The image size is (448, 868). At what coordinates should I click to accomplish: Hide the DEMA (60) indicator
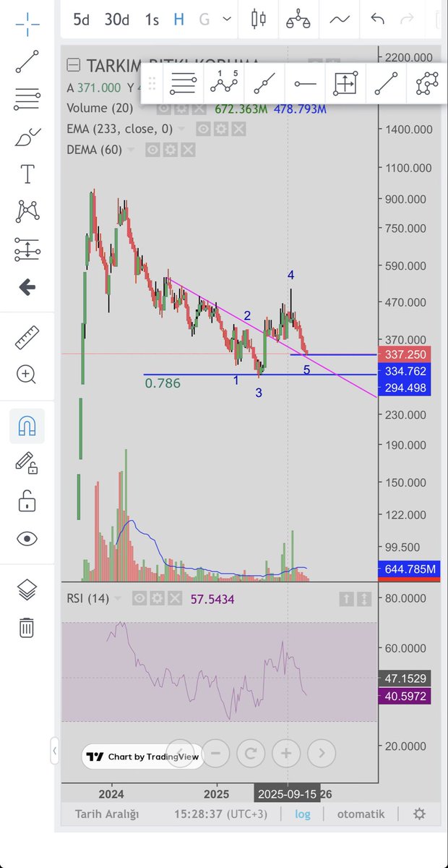pyautogui.click(x=153, y=150)
